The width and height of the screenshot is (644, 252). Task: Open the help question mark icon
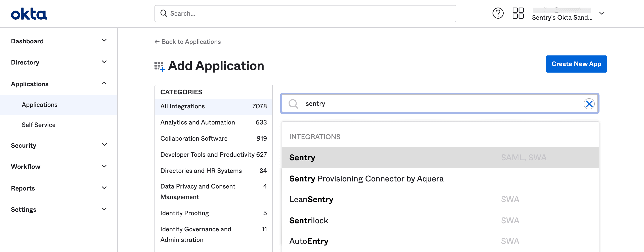498,13
